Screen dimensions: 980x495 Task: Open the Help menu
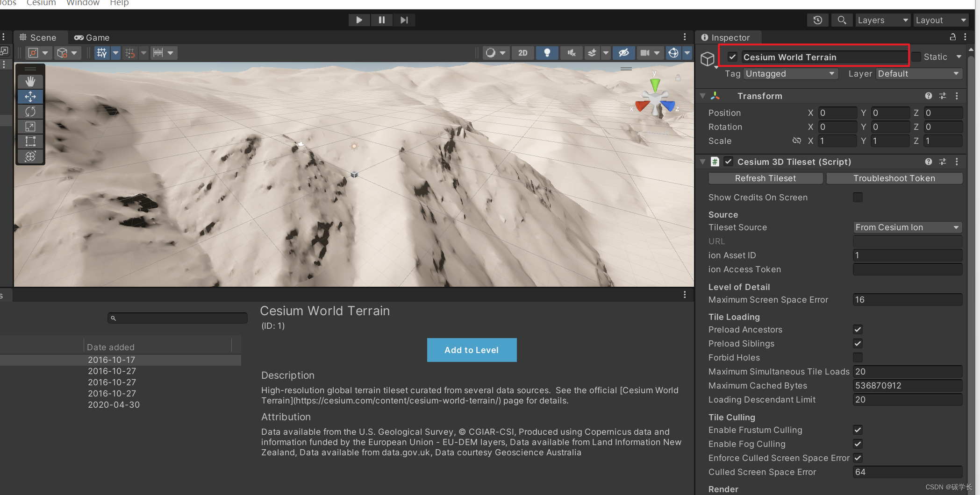[119, 3]
